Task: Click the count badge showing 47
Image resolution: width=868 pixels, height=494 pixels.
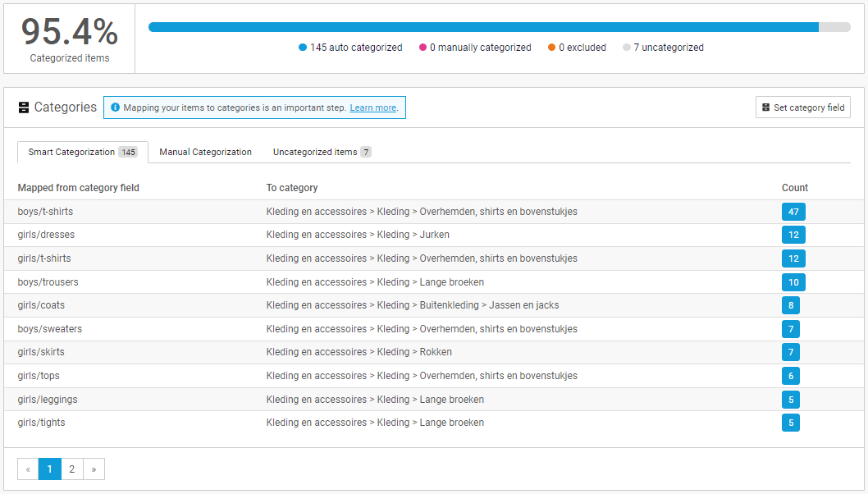Action: pos(793,211)
